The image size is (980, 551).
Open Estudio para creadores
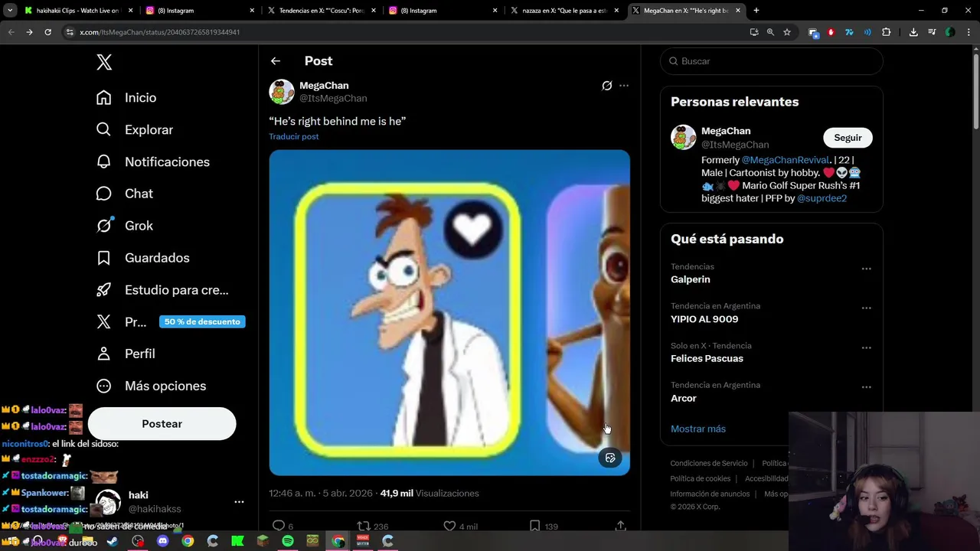[x=162, y=290]
